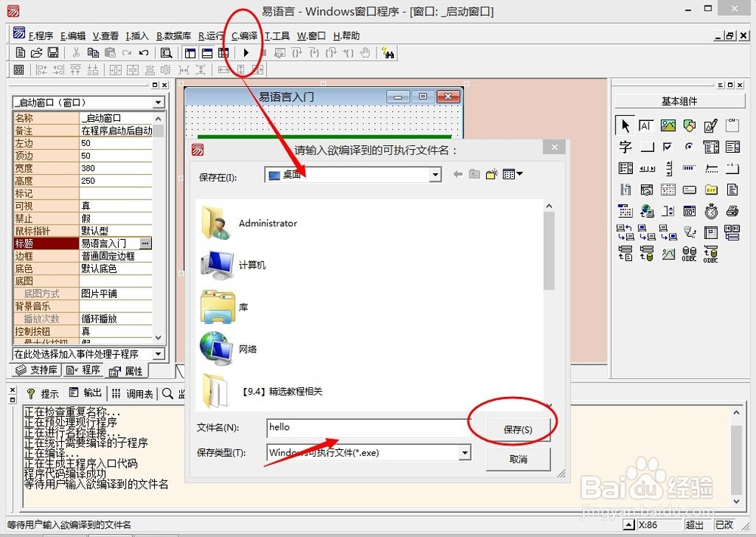Select the shape component icon
Image resolution: width=756 pixels, height=537 pixels.
(x=689, y=126)
